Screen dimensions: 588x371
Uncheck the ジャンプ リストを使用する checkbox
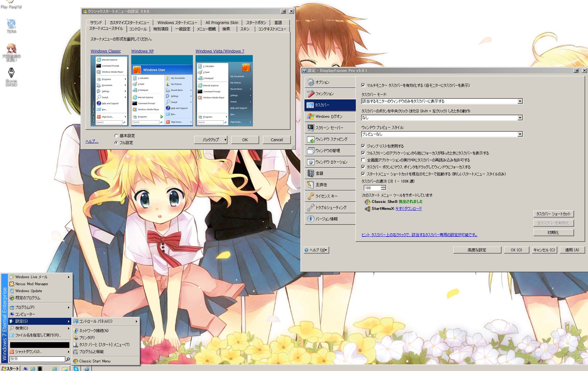click(363, 146)
